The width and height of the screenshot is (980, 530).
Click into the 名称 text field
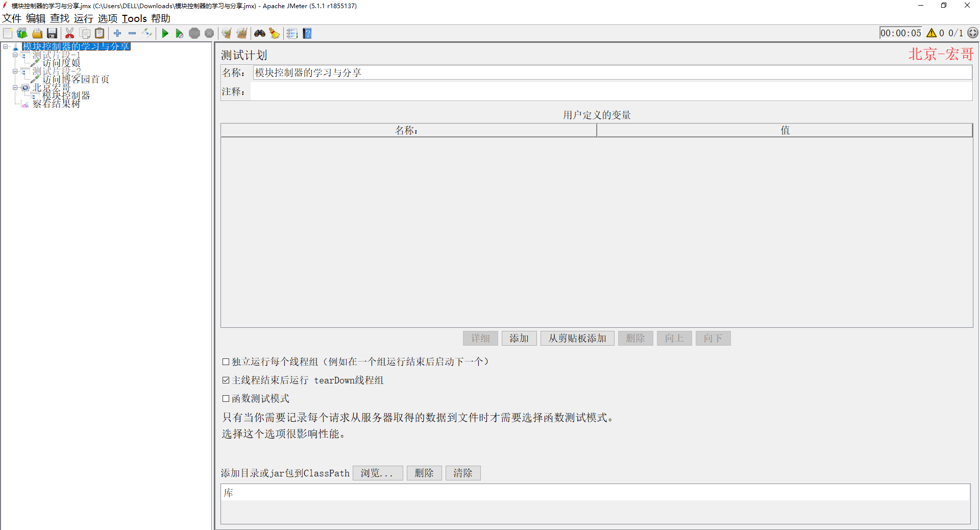612,73
